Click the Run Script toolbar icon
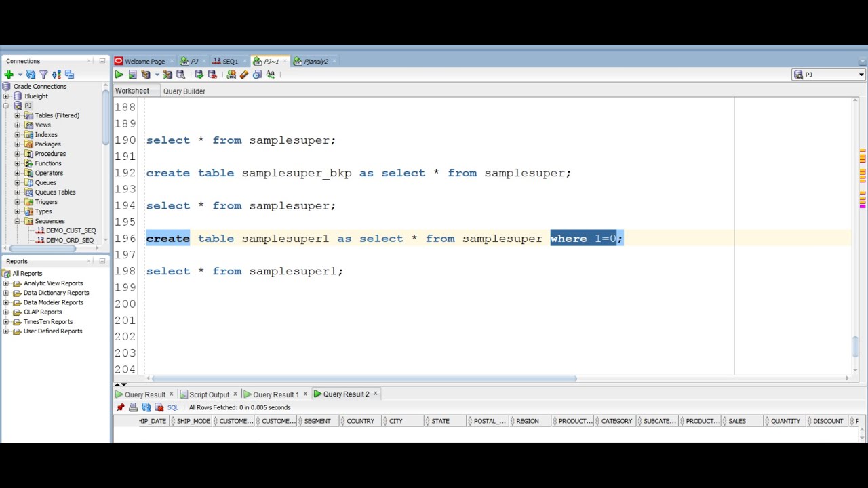 (132, 75)
